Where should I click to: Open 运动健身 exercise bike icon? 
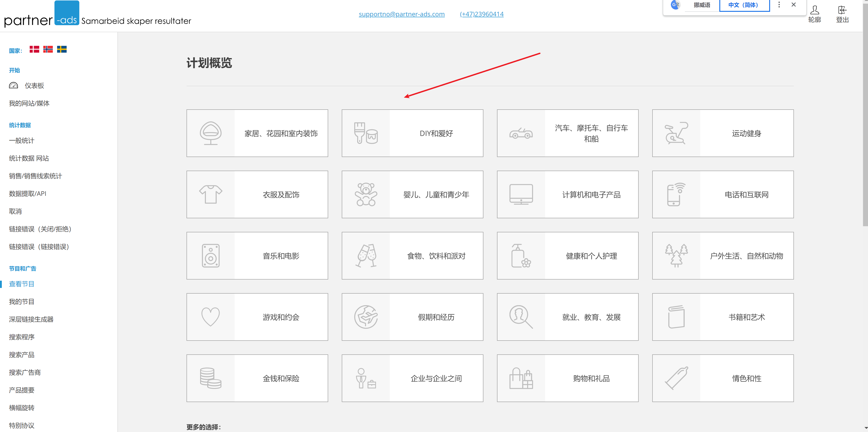point(676,133)
